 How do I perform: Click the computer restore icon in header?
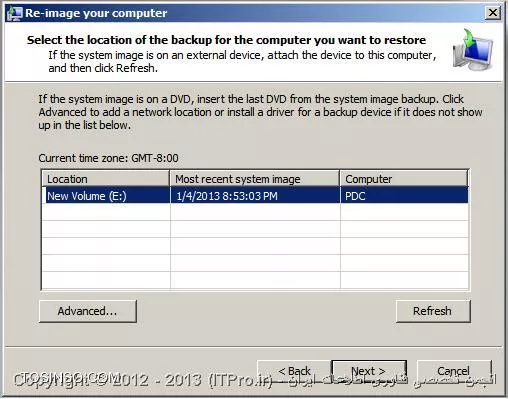pyautogui.click(x=473, y=50)
